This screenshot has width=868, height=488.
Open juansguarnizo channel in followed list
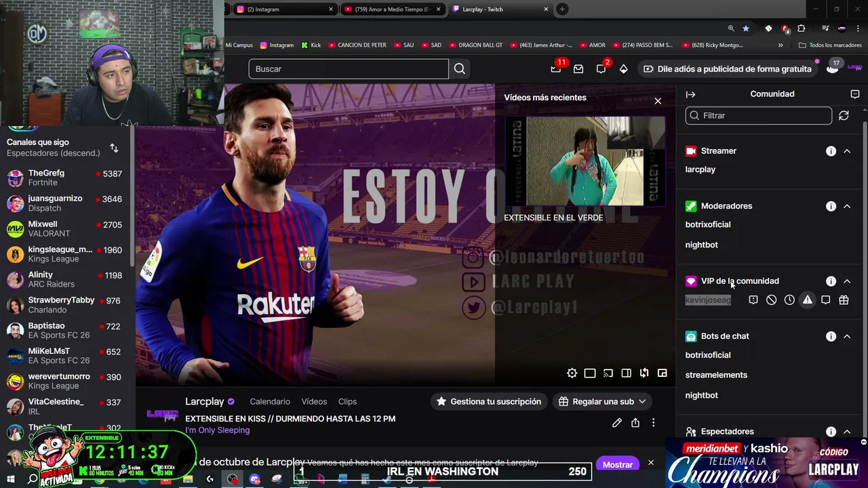coord(64,203)
